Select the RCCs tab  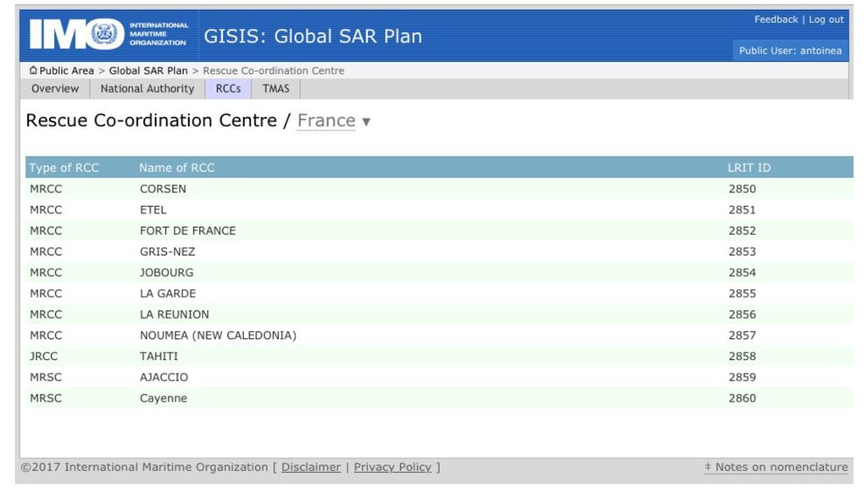point(228,88)
